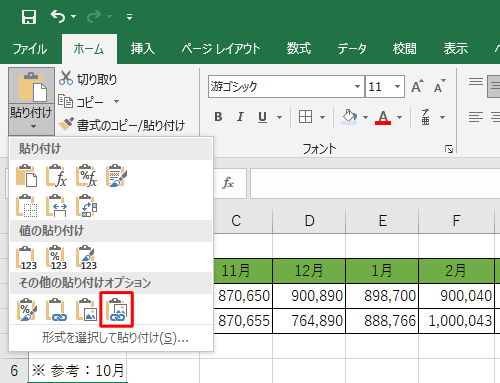Open the フォント dialog launcher
Viewport: 500px width, 383px height.
(x=449, y=149)
